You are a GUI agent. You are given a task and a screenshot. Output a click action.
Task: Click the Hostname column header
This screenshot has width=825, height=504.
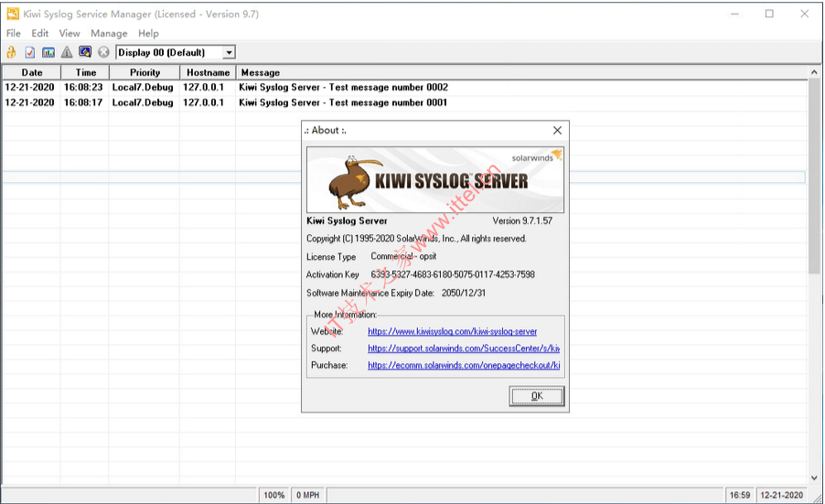coord(208,72)
